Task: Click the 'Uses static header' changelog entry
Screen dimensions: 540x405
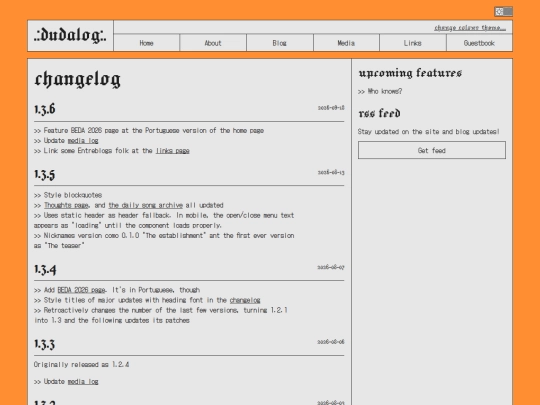Action: tap(164, 220)
